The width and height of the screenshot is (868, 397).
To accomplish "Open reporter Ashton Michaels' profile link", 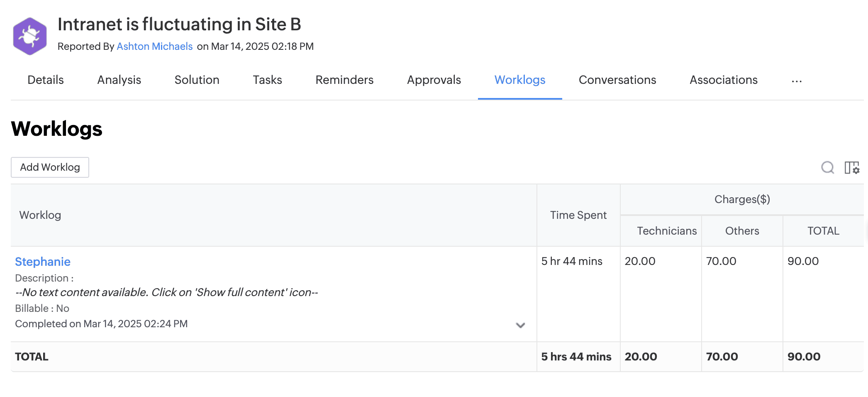I will pyautogui.click(x=154, y=46).
